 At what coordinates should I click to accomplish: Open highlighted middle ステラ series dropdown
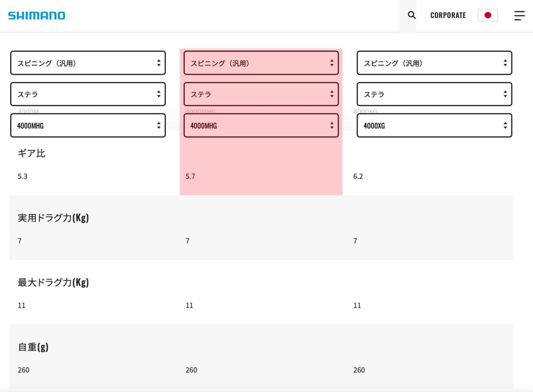tap(261, 94)
